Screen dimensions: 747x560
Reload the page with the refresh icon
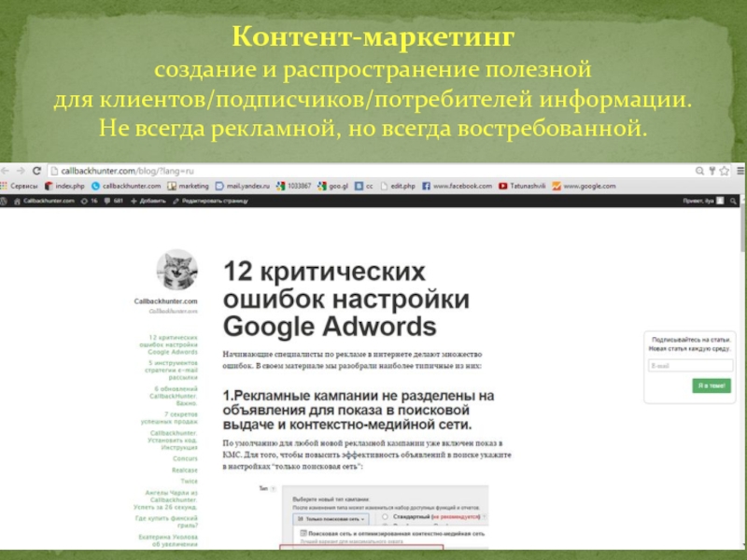[x=36, y=171]
